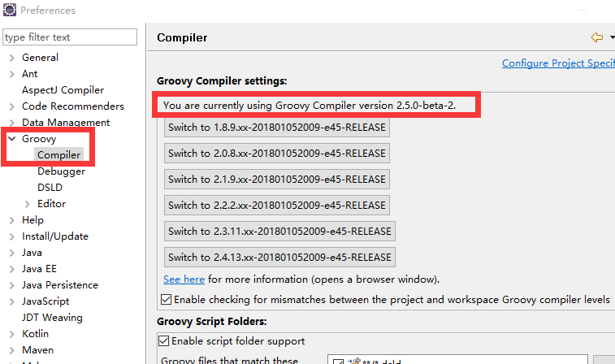This screenshot has width=615, height=364.
Task: Collapse the Groovy tree node
Action: (x=11, y=139)
